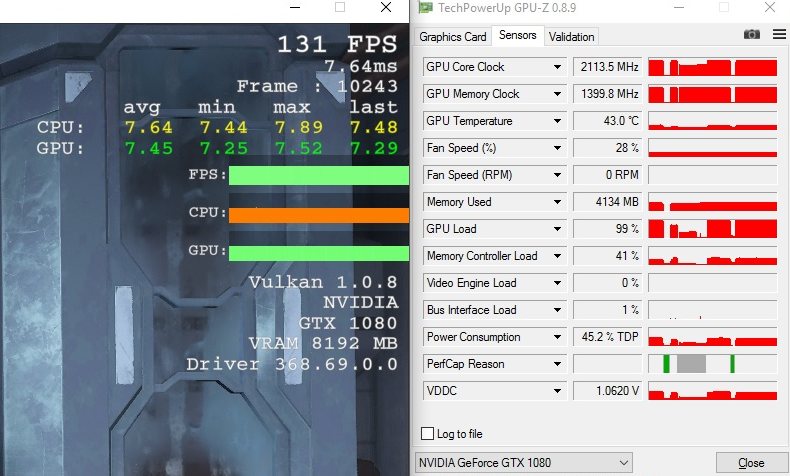The height and width of the screenshot is (476, 790).
Task: Click the 131 FPS counter in game window
Action: pyautogui.click(x=337, y=44)
